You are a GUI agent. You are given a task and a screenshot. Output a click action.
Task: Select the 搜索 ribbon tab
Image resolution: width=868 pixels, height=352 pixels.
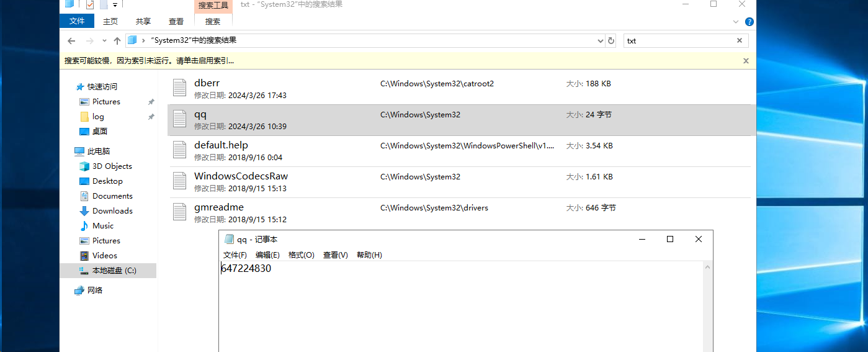click(x=213, y=21)
